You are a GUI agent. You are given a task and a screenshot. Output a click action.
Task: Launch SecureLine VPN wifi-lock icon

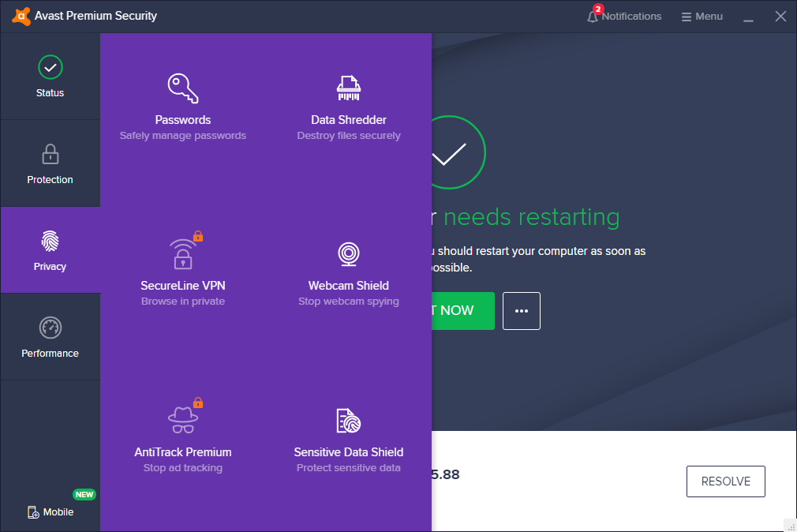[x=182, y=253]
